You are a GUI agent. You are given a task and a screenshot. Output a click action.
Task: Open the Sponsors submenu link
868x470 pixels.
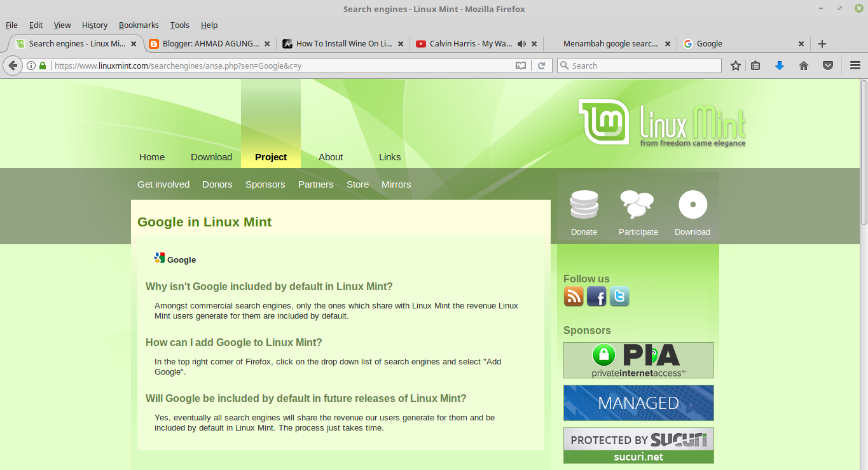[x=265, y=184]
